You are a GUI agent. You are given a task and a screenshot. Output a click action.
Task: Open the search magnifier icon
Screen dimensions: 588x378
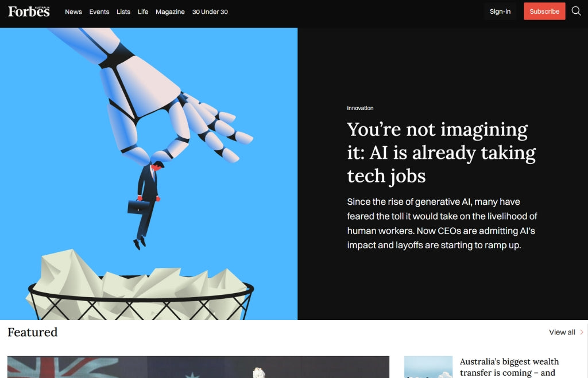(x=576, y=11)
